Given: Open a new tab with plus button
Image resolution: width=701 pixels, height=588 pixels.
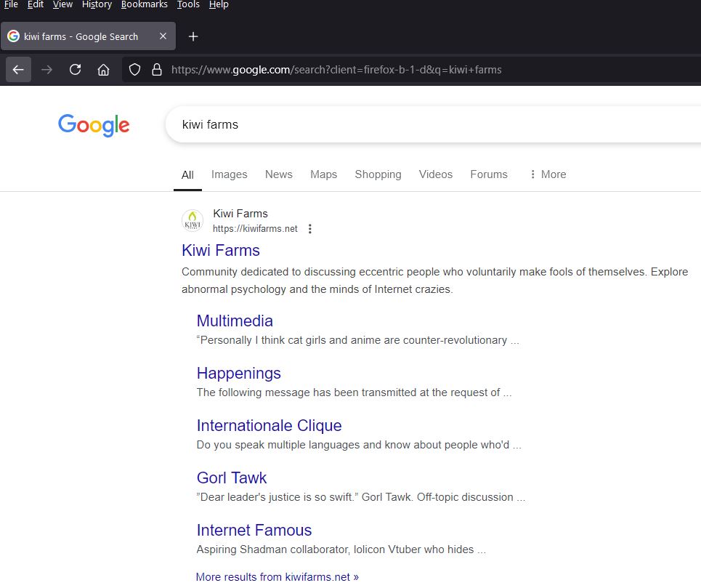Looking at the screenshot, I should coord(193,36).
